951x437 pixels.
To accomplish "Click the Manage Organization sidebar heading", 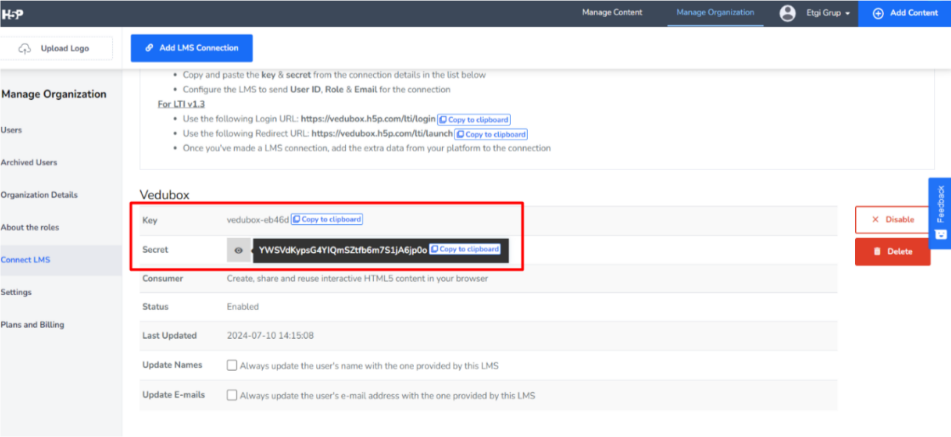I will pos(53,95).
